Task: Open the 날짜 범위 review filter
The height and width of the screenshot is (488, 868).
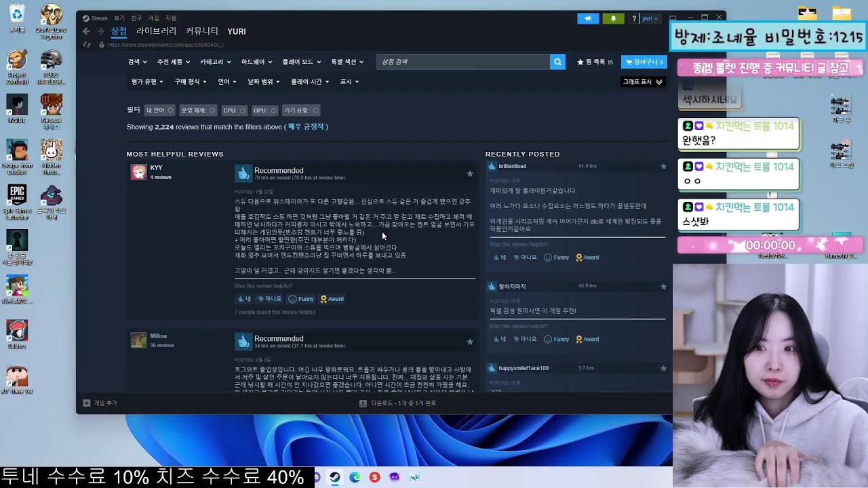Action: 264,82
